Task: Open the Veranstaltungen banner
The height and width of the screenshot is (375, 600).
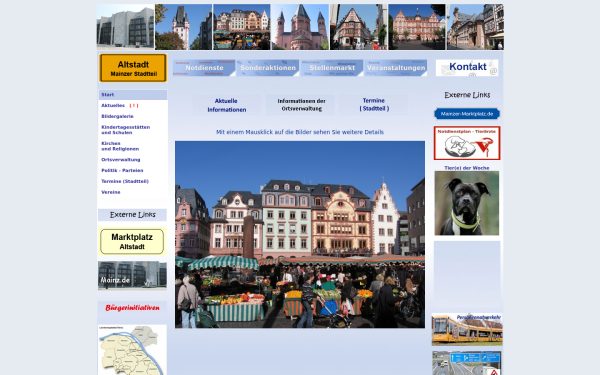Action: click(396, 68)
